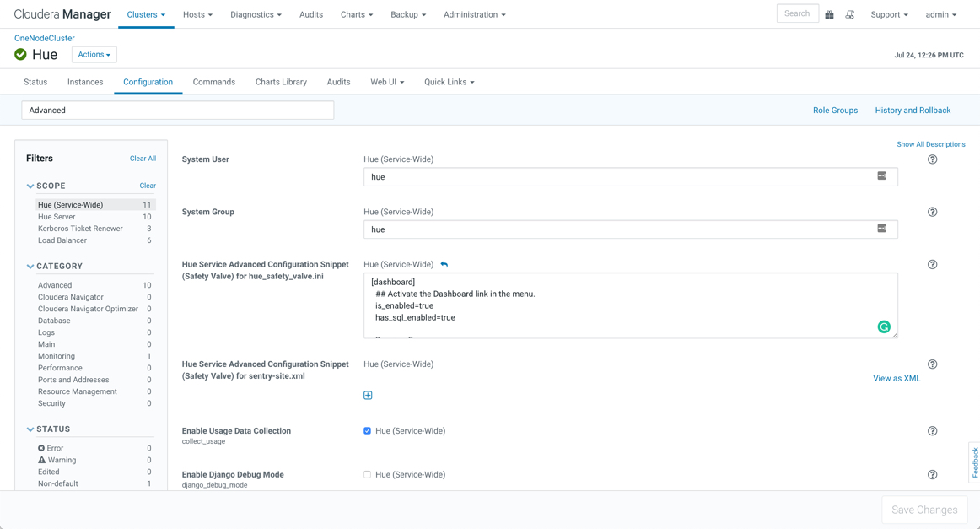Click the System Group hue input field

631,229
